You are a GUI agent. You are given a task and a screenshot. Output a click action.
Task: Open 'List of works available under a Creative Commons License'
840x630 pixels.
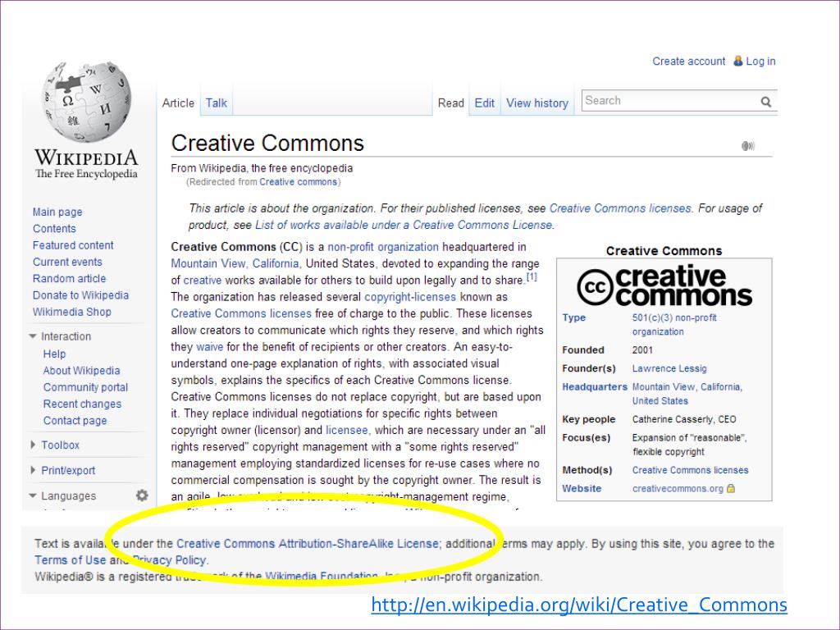click(404, 225)
